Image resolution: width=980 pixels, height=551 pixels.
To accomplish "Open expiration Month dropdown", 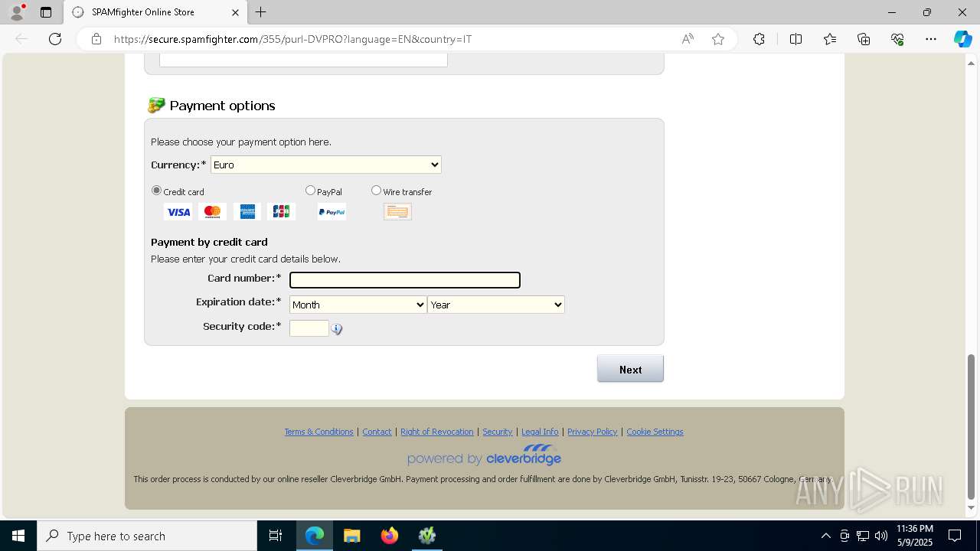I will [358, 305].
